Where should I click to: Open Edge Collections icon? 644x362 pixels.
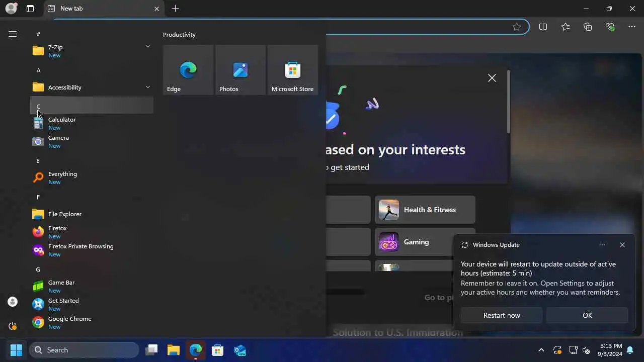(x=588, y=27)
